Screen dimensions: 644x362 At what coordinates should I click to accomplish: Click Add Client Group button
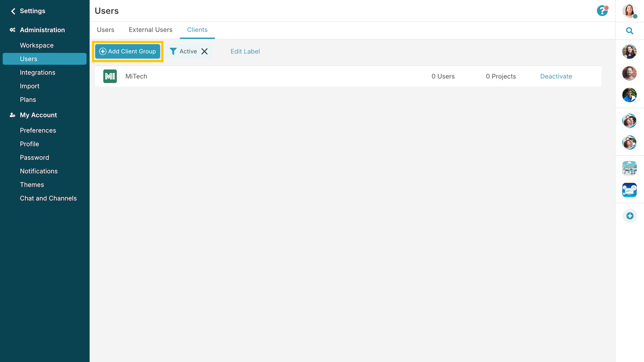click(x=128, y=51)
